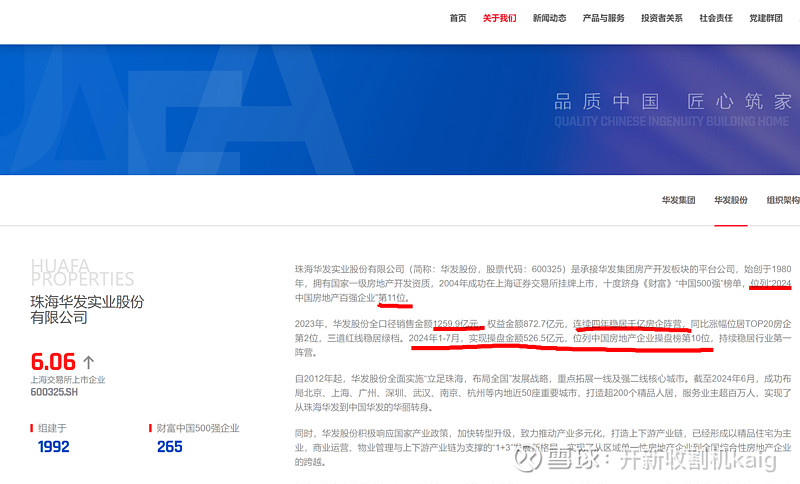Click the paragraph beginning 同时，华发股份积极响应
Viewport: 800px width, 484px height.
click(543, 447)
